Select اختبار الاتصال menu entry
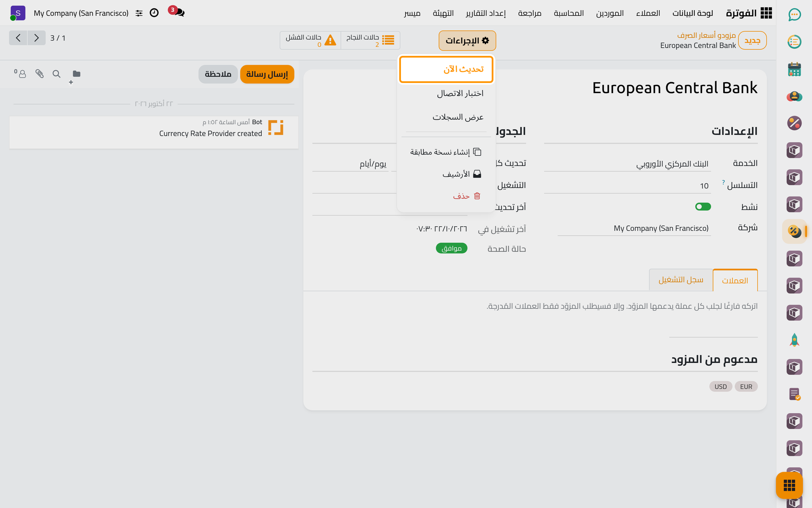The width and height of the screenshot is (812, 508). (446, 93)
